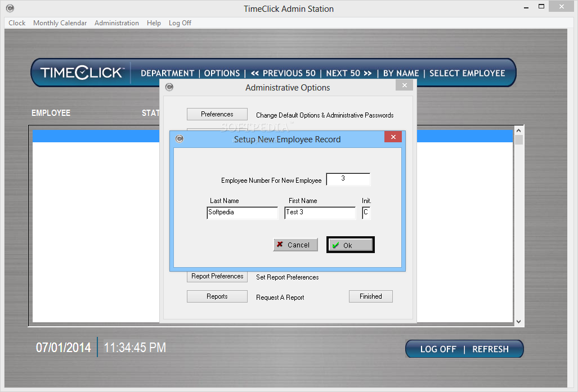
Task: Minimize the TimeClick Admin Station window
Action: coord(526,7)
